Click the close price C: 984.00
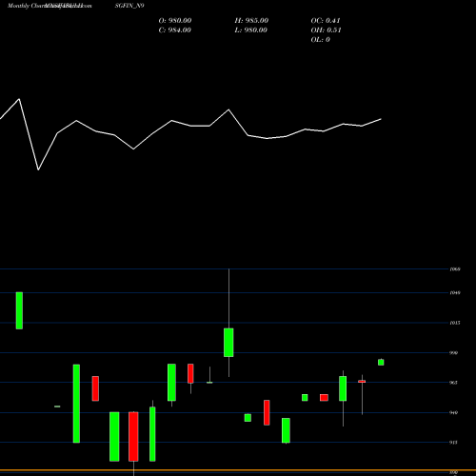Screen dimensions: 476x476 tap(175, 30)
